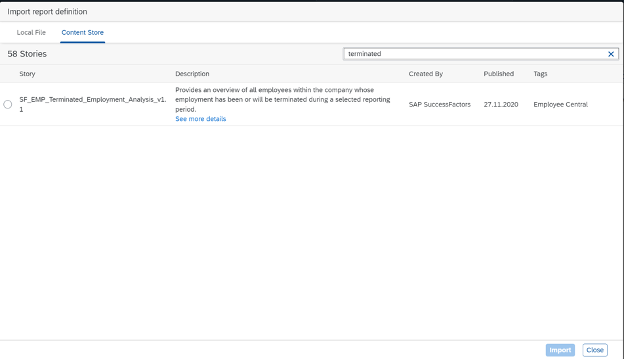Screen dimensions: 624x360
Task: Click the Description column header
Action: pyautogui.click(x=192, y=74)
